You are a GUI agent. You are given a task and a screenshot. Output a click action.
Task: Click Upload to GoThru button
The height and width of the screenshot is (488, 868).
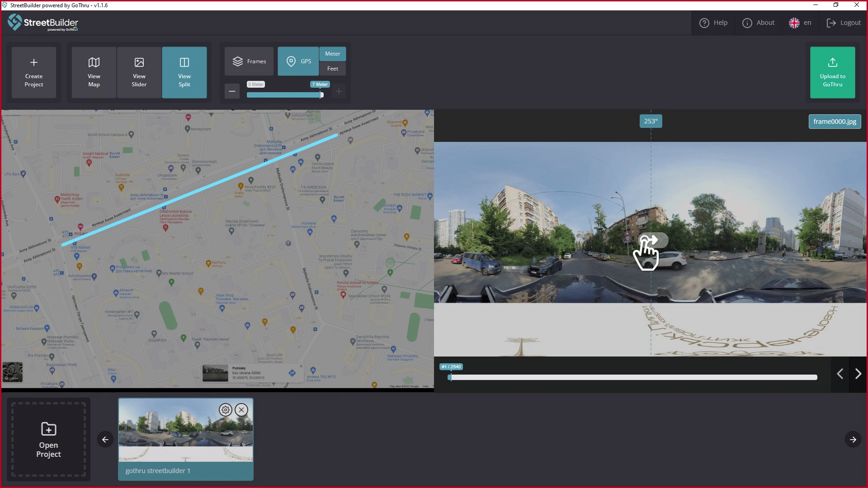[x=832, y=72]
